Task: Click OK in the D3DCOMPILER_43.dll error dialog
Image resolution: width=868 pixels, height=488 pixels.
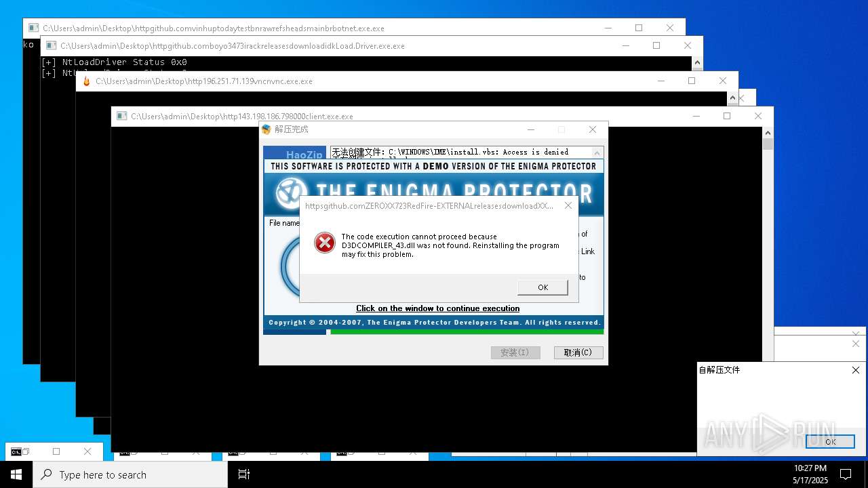Action: 542,287
